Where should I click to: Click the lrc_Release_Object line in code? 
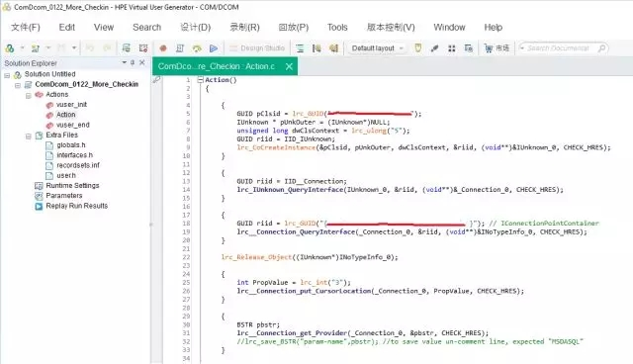310,257
